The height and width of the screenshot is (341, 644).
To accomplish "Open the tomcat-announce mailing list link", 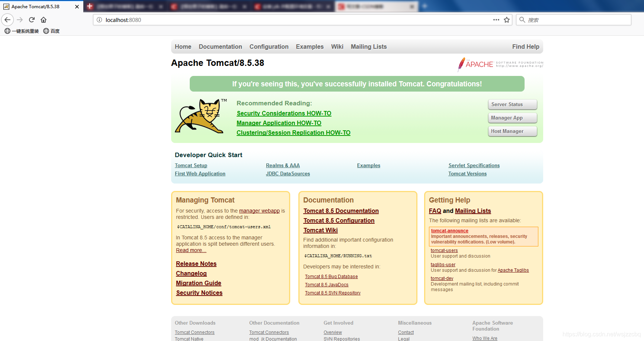I will [x=449, y=230].
